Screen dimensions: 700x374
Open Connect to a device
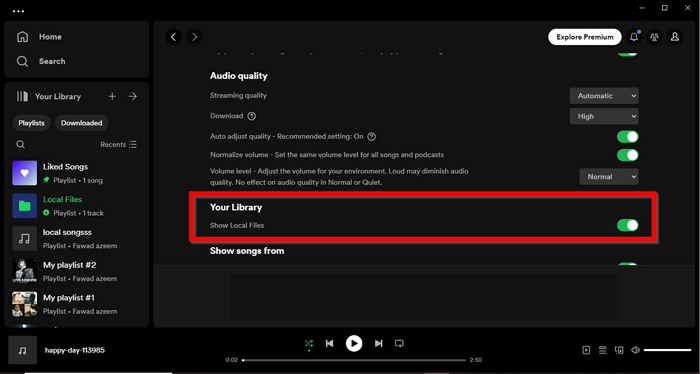tap(619, 350)
